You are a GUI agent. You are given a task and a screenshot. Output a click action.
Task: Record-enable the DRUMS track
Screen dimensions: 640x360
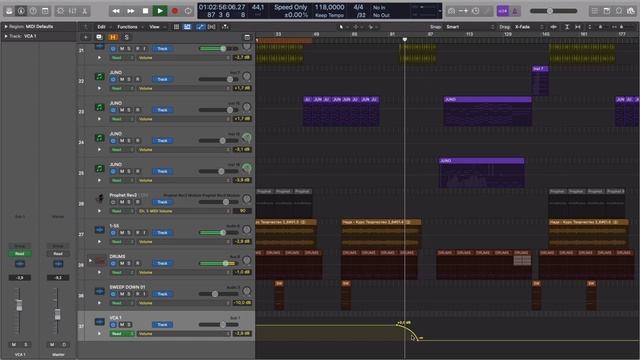pyautogui.click(x=137, y=263)
